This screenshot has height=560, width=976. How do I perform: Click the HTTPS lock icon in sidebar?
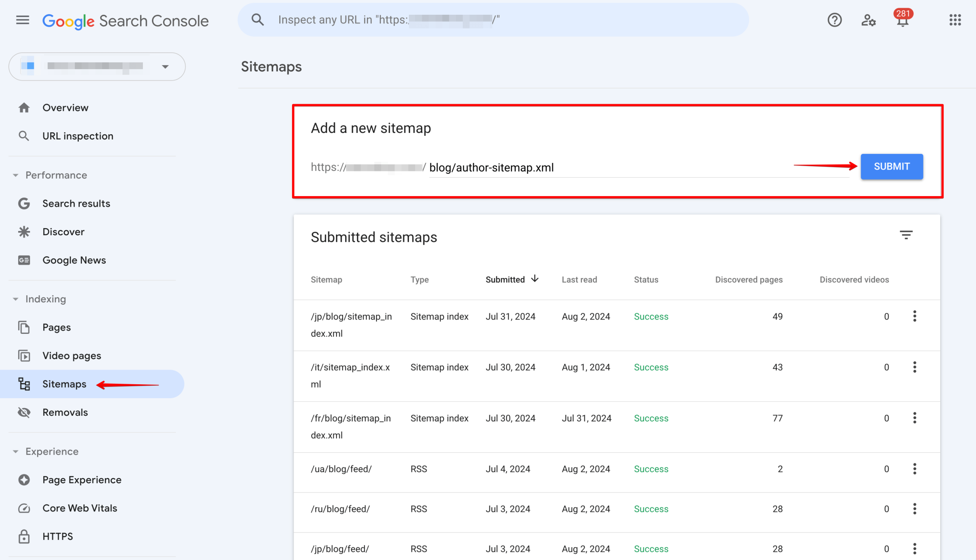24,536
